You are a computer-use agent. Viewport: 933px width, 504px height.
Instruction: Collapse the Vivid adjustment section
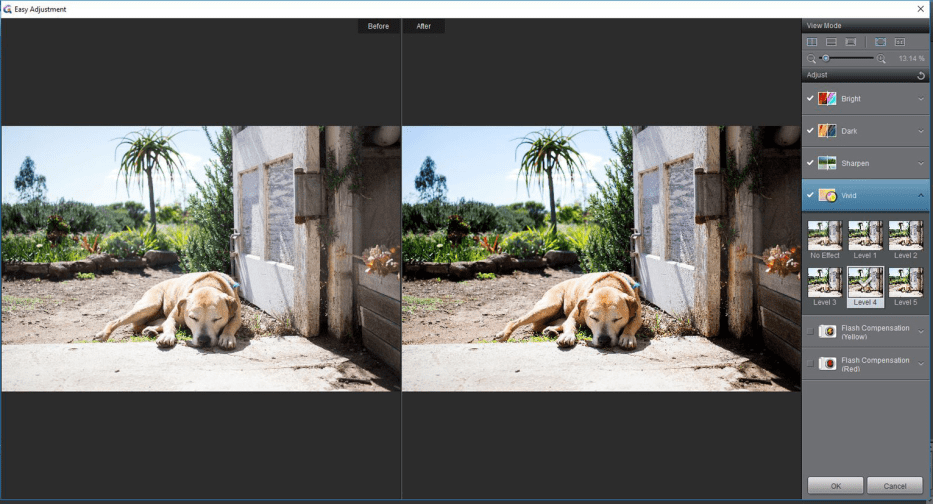point(920,195)
